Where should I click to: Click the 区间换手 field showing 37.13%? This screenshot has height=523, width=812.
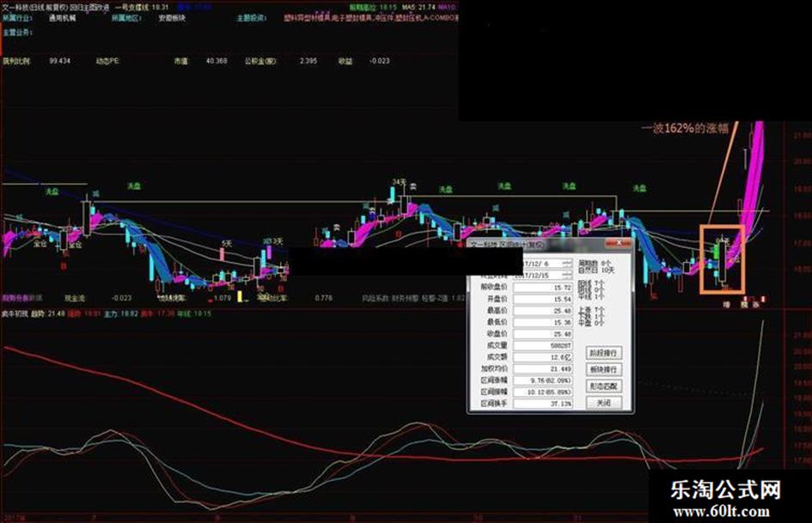click(x=543, y=404)
